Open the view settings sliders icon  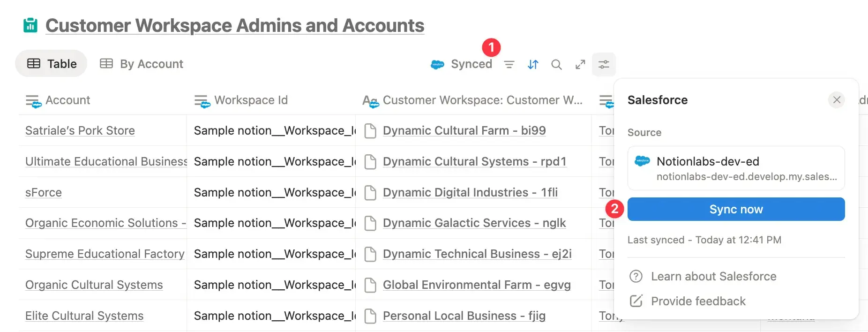(604, 64)
